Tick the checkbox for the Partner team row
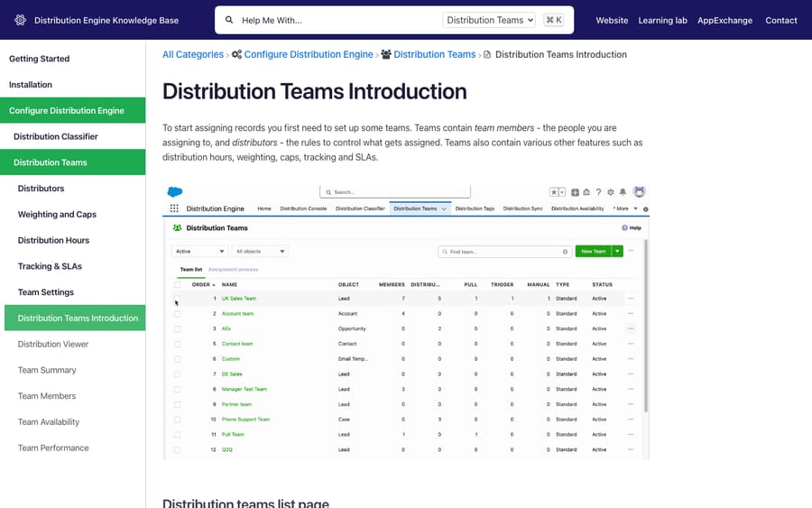 (177, 404)
